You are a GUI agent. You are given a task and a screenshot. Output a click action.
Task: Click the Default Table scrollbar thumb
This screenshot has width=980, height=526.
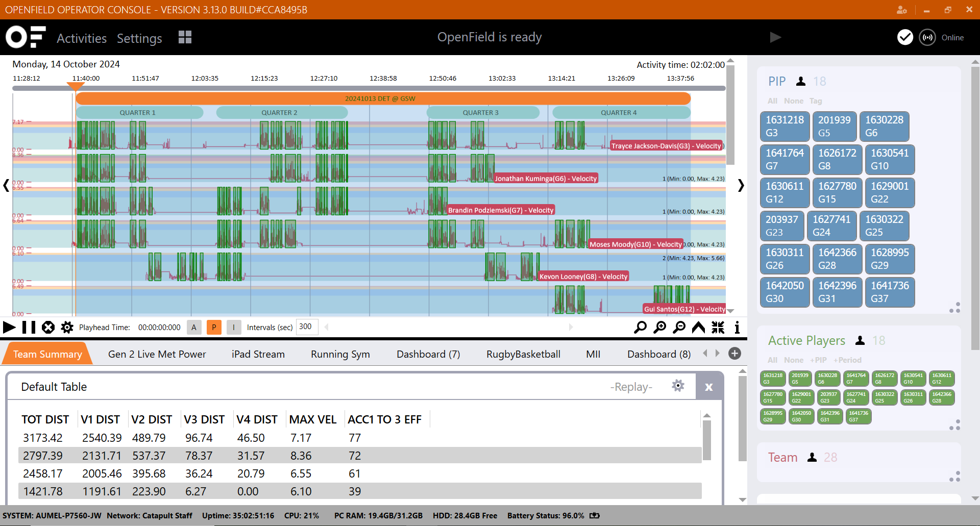coord(707,440)
